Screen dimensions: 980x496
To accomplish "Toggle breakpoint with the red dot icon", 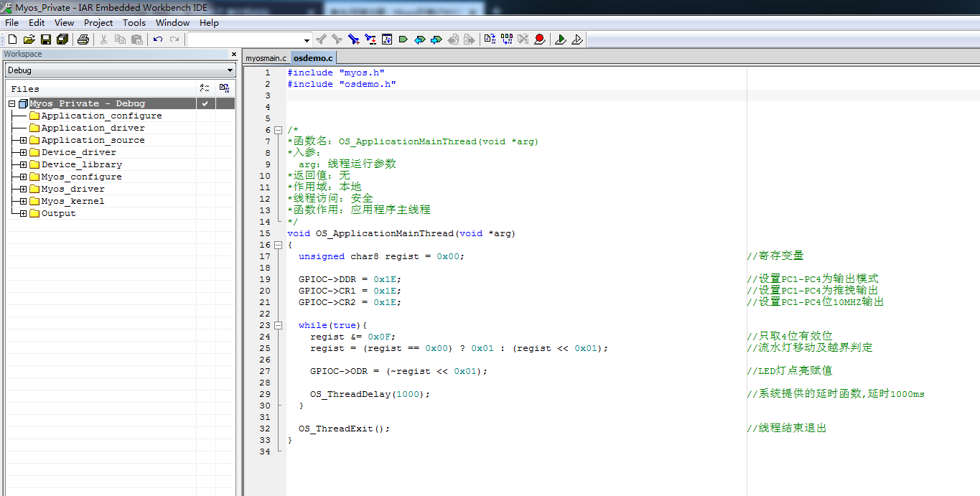I will pos(540,39).
